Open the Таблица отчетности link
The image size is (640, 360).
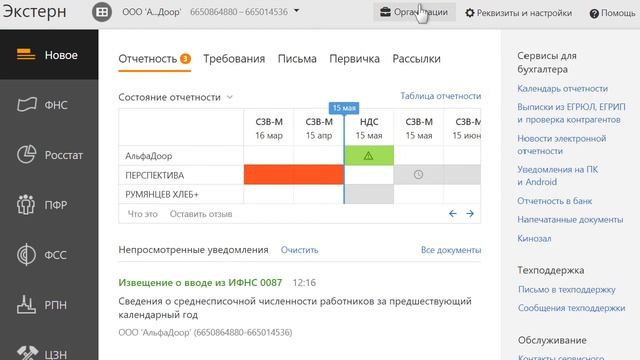point(440,96)
